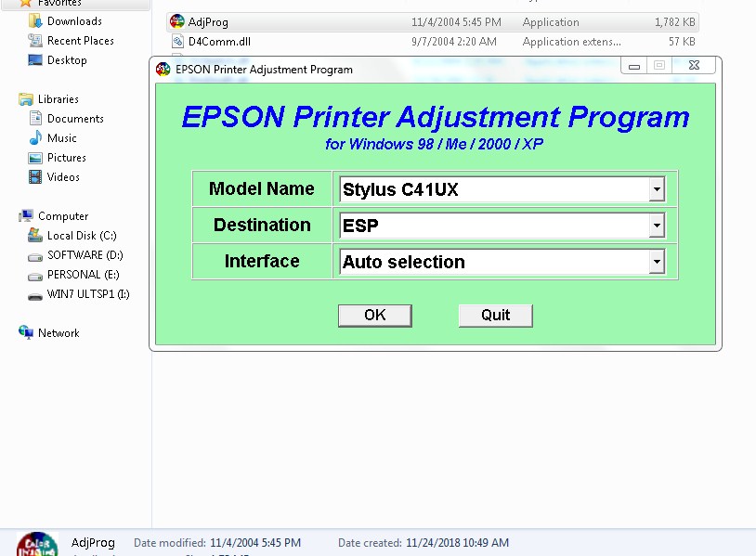
Task: Open the Music library icon
Action: click(x=35, y=137)
